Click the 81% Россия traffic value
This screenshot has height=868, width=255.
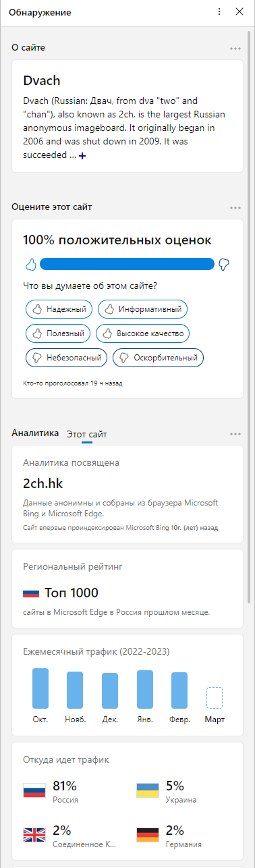click(65, 786)
